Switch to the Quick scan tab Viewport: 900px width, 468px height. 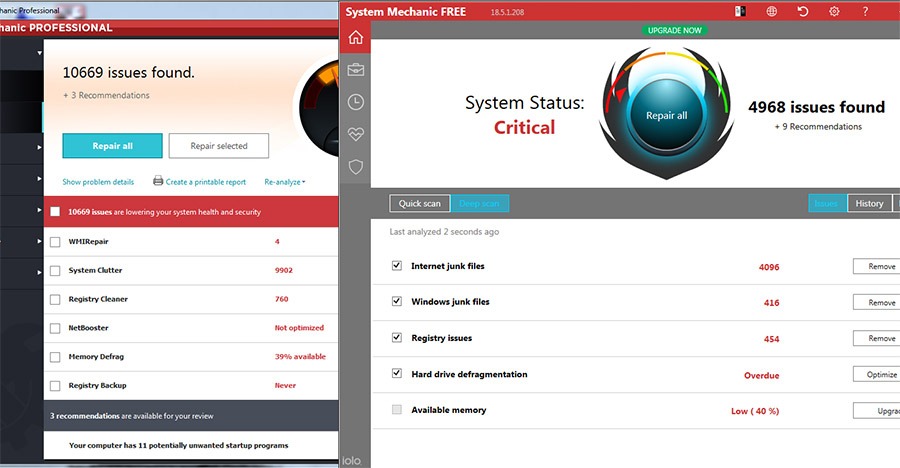(420, 203)
